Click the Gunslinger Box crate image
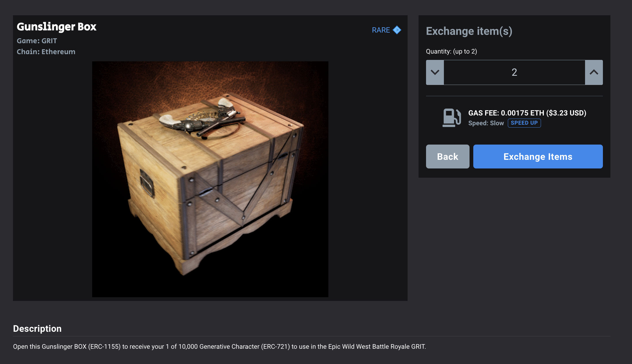632x364 pixels. (210, 179)
